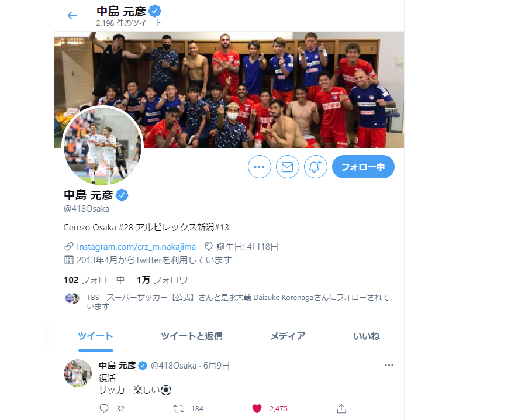Select the ツイート tab

pyautogui.click(x=95, y=336)
